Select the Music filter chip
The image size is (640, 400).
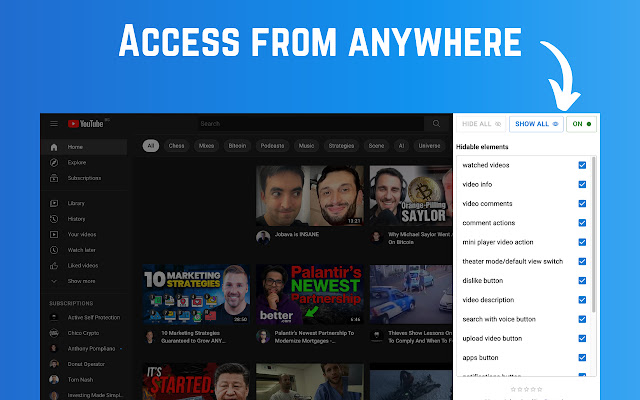coord(306,146)
